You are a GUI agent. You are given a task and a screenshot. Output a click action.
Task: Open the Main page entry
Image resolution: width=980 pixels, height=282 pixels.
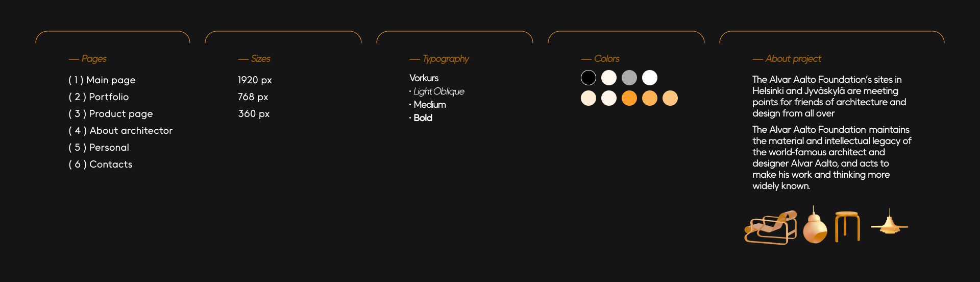click(102, 80)
